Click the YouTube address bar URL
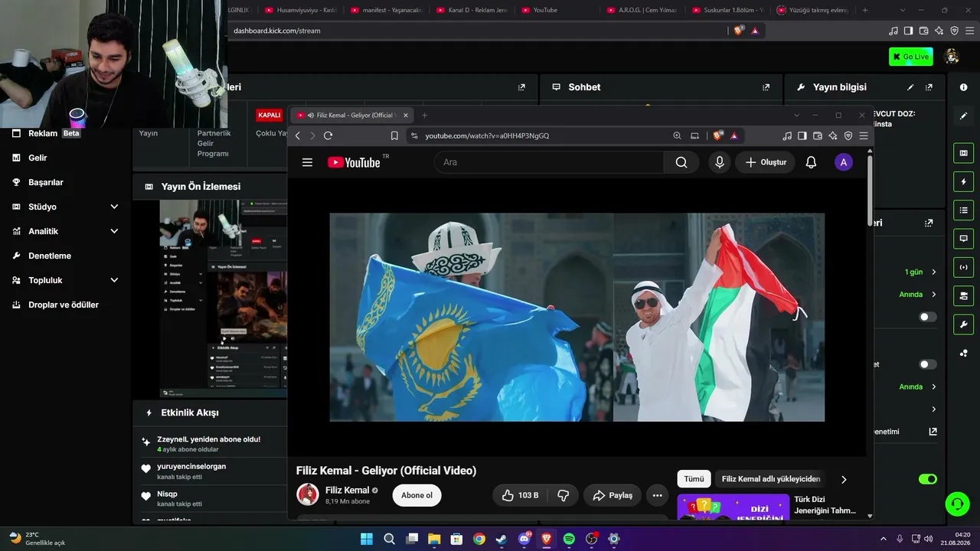This screenshot has height=551, width=980. [488, 135]
